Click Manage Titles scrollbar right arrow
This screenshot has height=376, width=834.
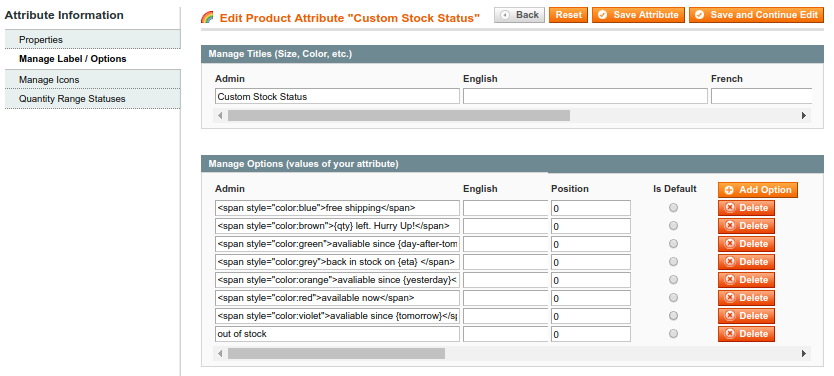coord(804,115)
